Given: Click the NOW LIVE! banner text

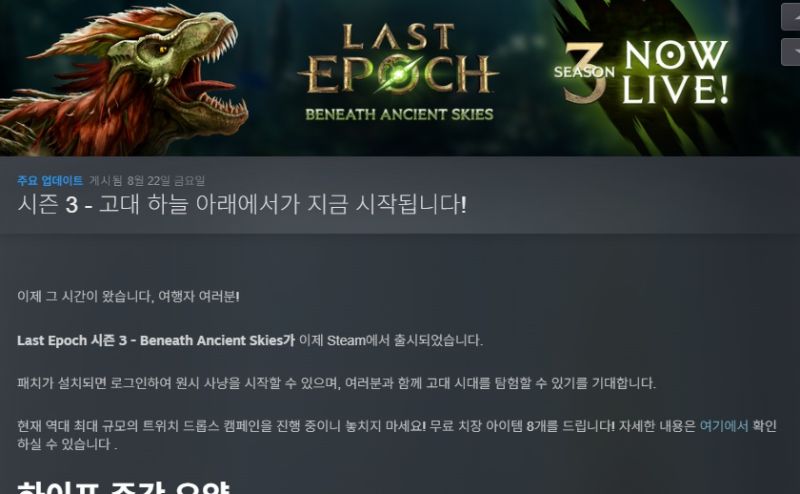Looking at the screenshot, I should (x=675, y=72).
